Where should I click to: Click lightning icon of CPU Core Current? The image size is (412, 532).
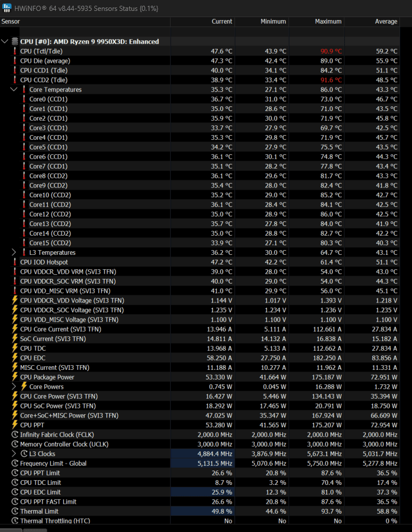tap(14, 329)
